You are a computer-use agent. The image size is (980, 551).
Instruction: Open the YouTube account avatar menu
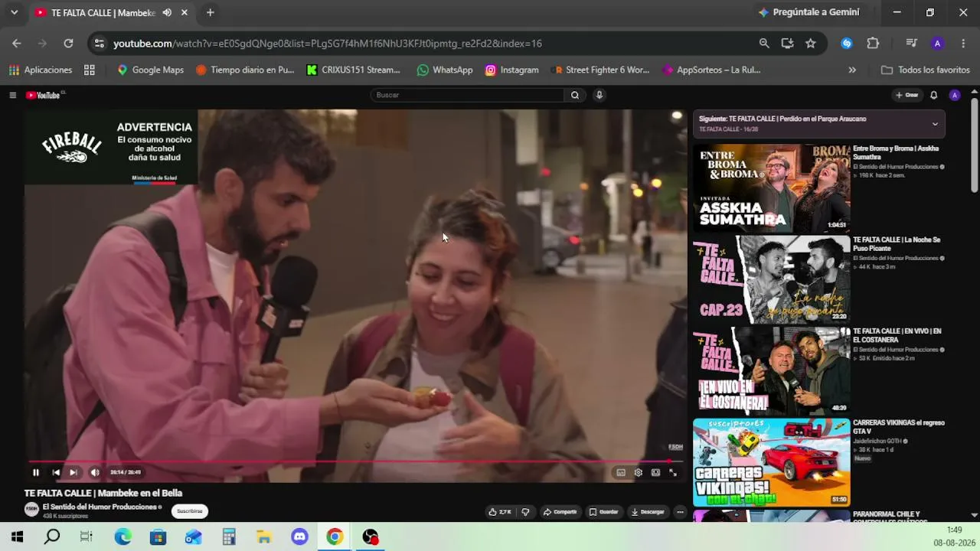954,95
